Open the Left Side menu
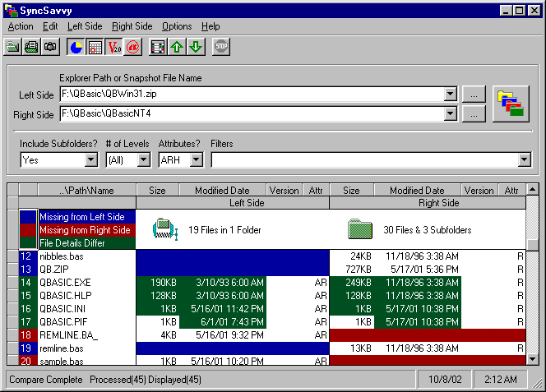 [85, 26]
